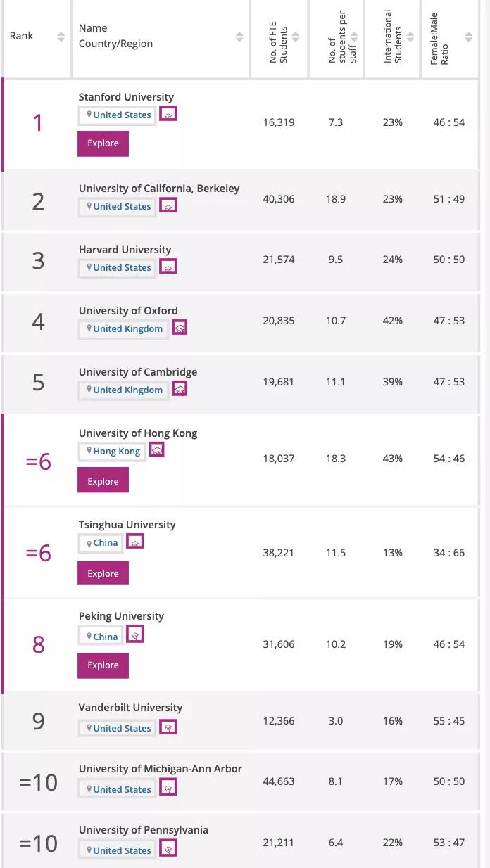Click graduation cap icon for University of Oxford
This screenshot has width=490, height=868.
click(x=180, y=328)
